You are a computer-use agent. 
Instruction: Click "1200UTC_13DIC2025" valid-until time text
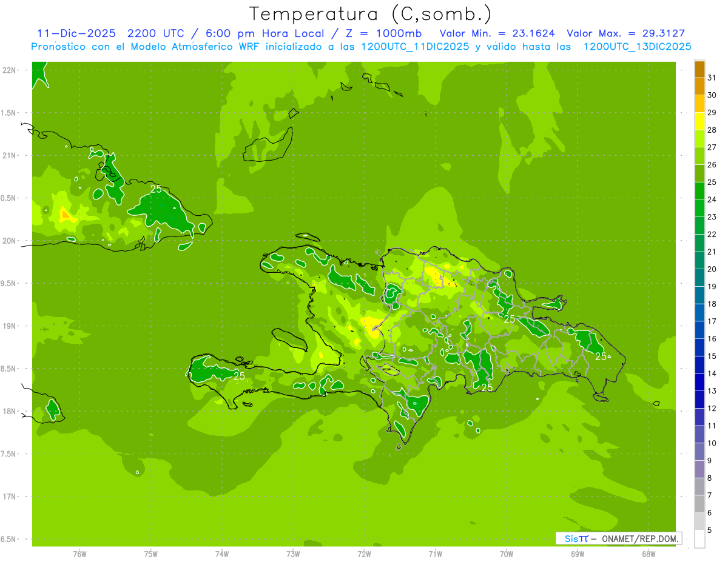pos(637,47)
